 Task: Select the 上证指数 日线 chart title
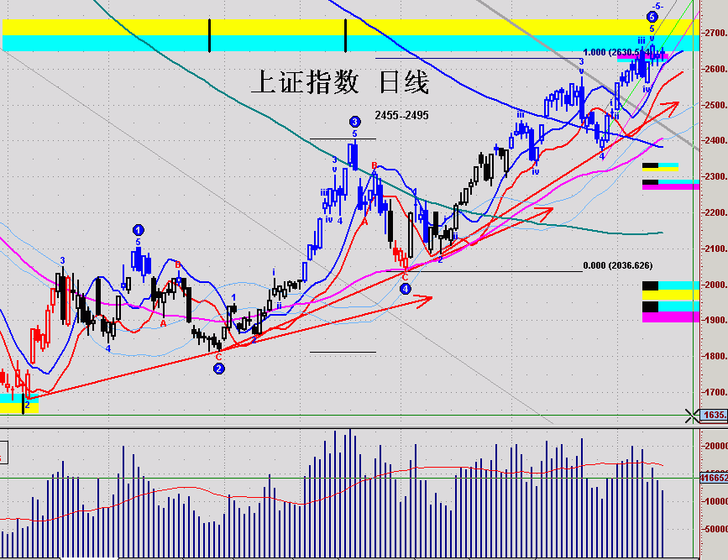[340, 82]
